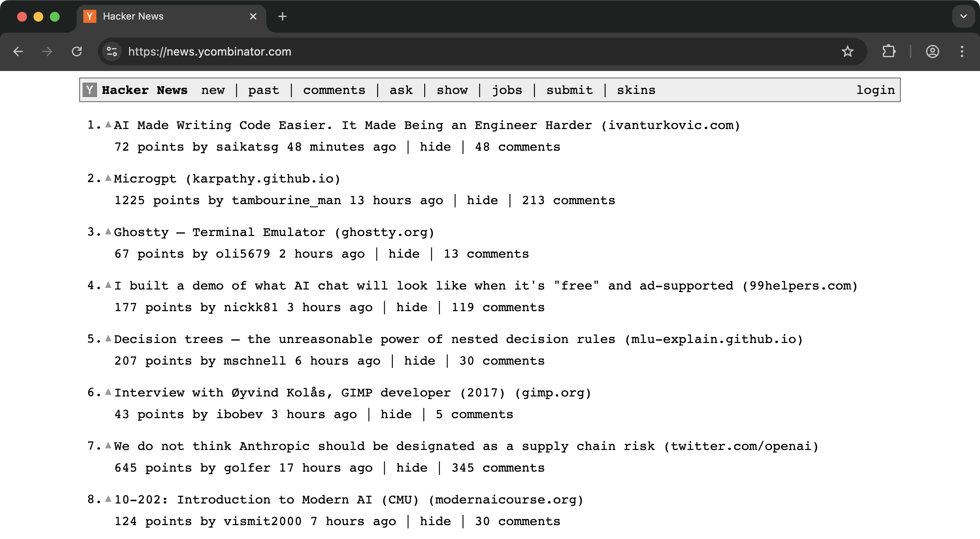Open a new browser tab

pos(282,16)
